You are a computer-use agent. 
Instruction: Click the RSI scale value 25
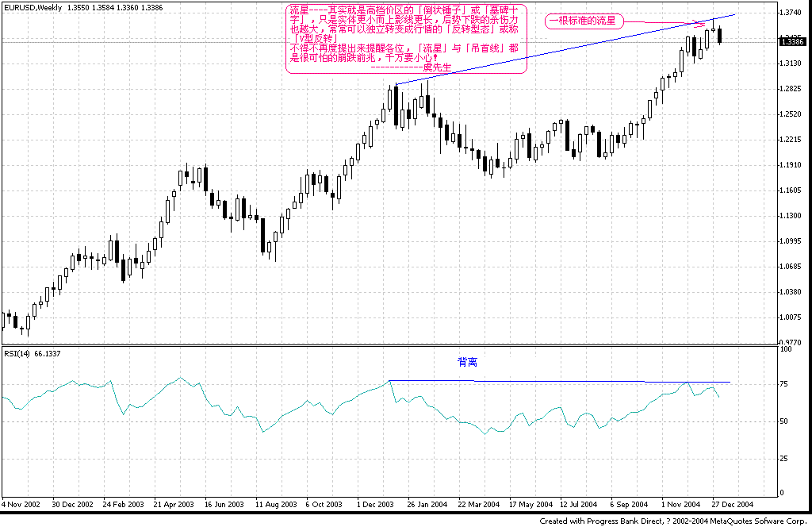pos(784,459)
